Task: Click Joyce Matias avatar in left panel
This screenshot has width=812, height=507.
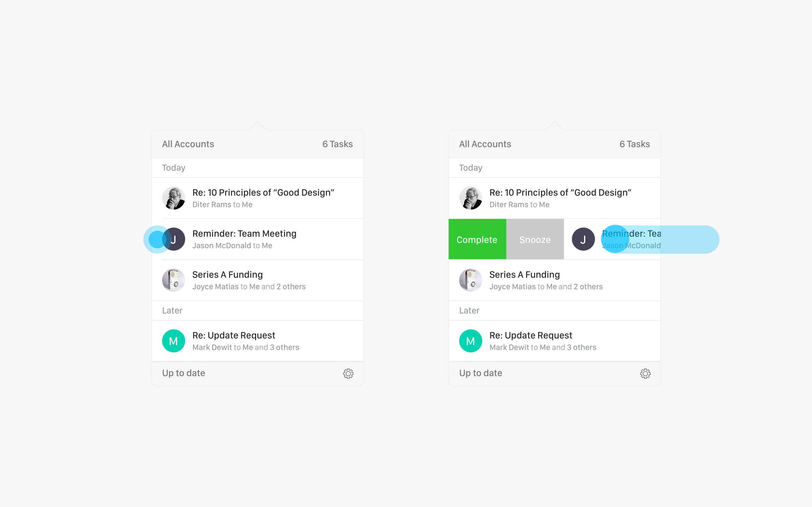Action: 174,280
